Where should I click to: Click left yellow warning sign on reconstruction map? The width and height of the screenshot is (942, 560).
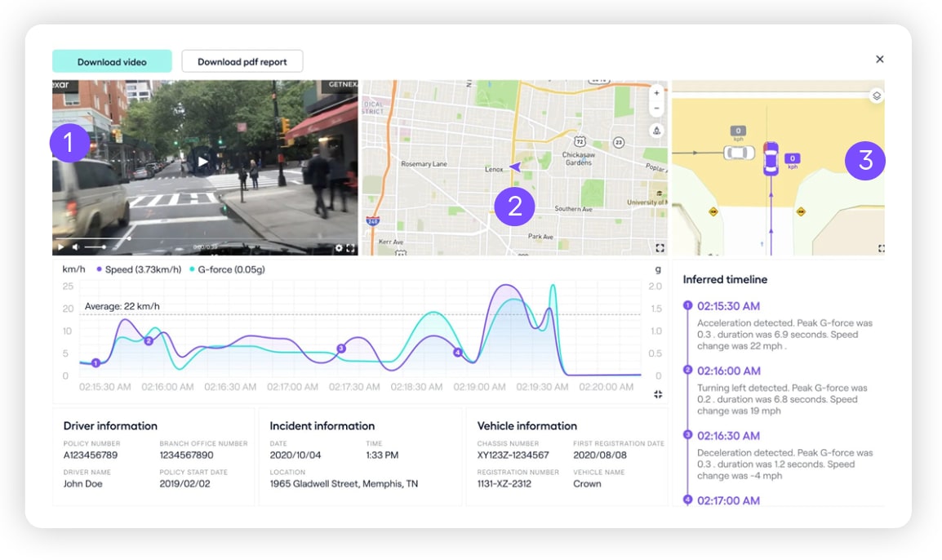click(x=713, y=211)
